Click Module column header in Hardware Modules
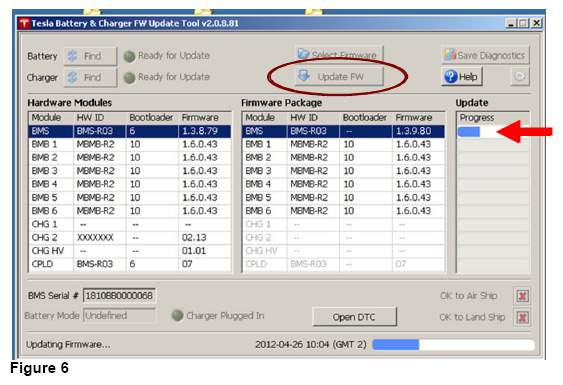The height and width of the screenshot is (385, 563). tap(51, 118)
